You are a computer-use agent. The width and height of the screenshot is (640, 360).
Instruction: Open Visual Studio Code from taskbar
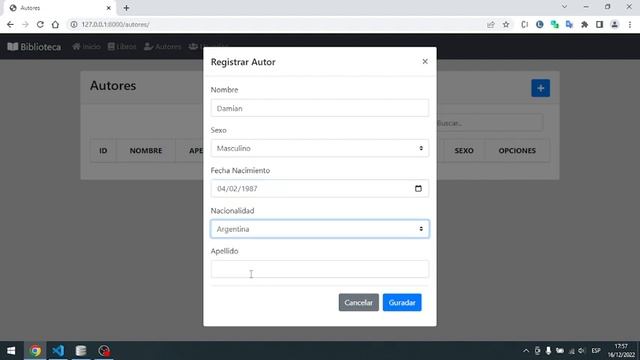[58, 351]
